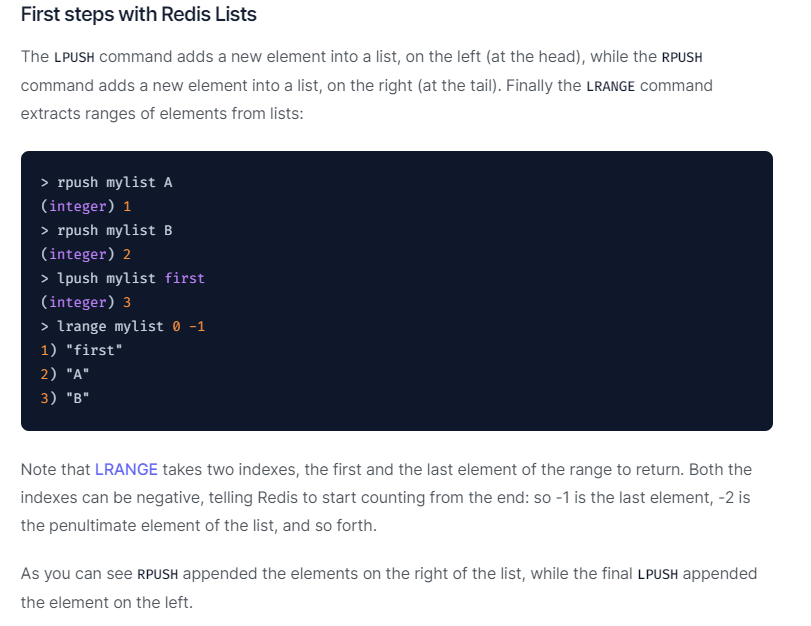Open the LRANGE hyperlink in the note
811x626 pixels.
pyautogui.click(x=126, y=469)
